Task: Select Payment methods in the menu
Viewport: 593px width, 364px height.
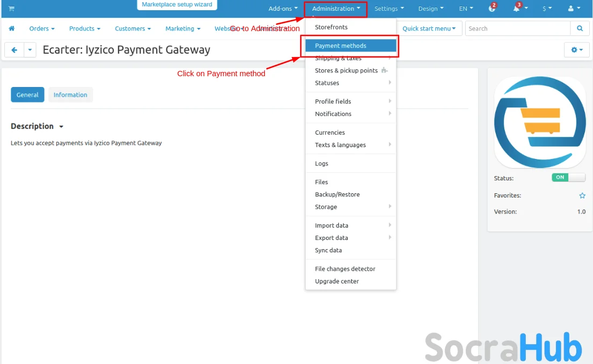Action: [351, 46]
